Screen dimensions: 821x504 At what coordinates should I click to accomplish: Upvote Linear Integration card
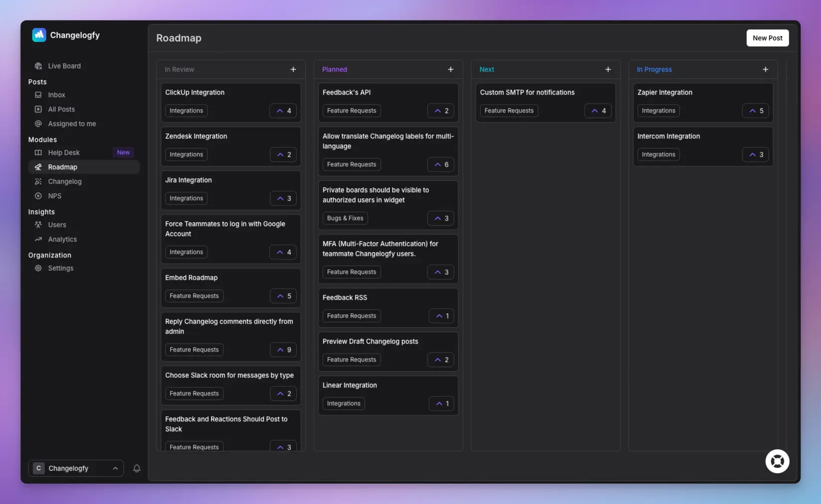click(x=442, y=403)
